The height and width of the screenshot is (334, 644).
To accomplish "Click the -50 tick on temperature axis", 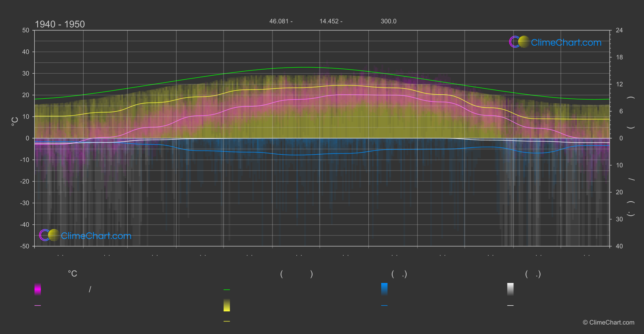I will [x=25, y=246].
